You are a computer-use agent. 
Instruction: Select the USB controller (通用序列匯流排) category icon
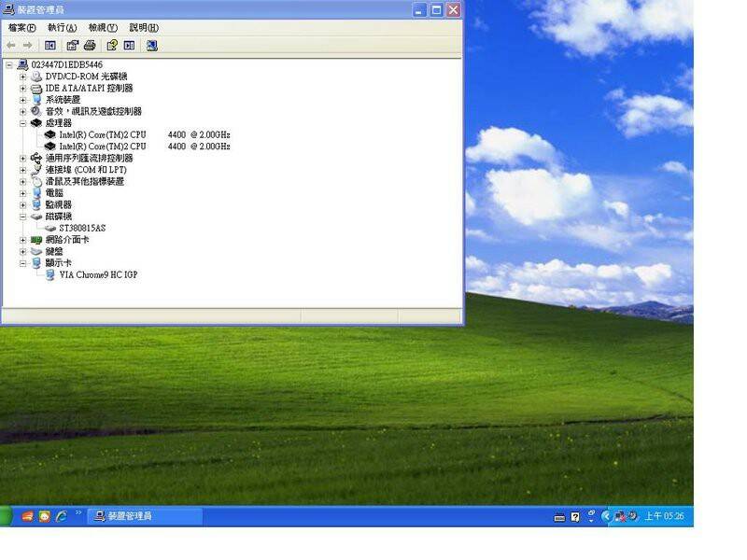pyautogui.click(x=36, y=158)
